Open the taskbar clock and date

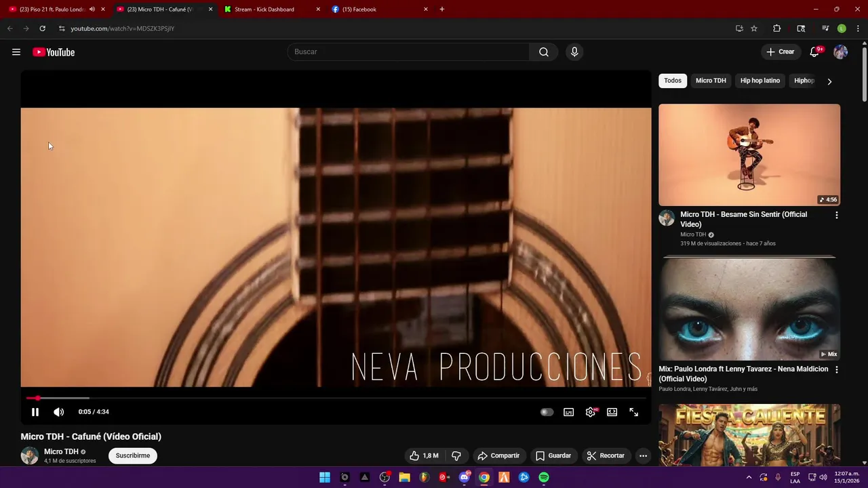point(846,477)
